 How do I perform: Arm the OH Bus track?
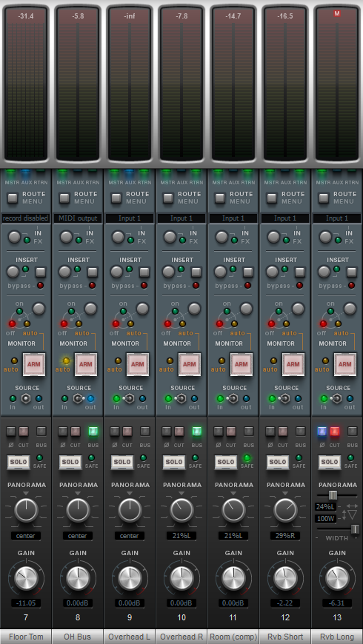pos(86,364)
